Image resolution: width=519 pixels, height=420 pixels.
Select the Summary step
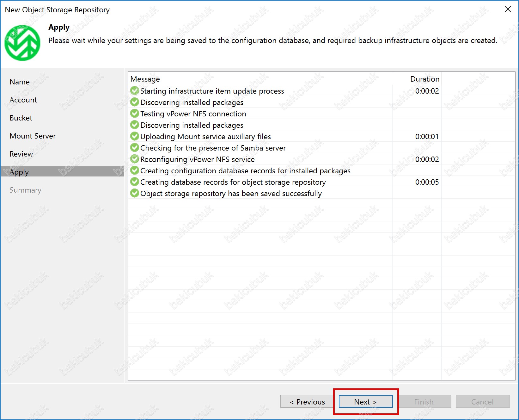tap(25, 190)
